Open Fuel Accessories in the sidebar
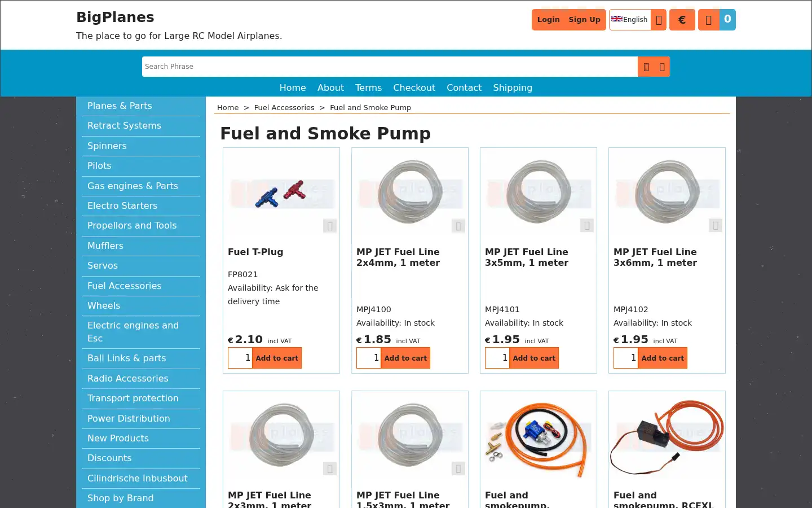The width and height of the screenshot is (812, 508). click(x=141, y=286)
